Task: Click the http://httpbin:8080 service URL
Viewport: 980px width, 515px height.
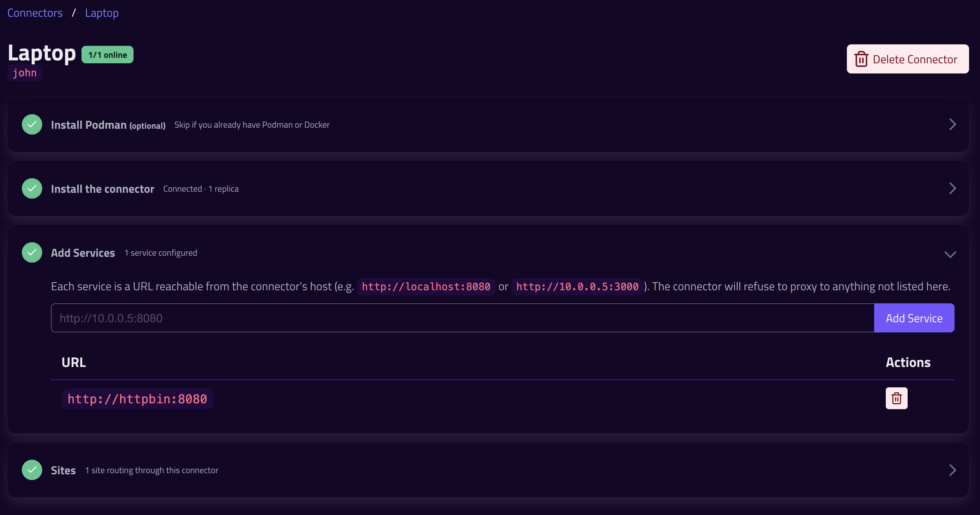Action: point(138,399)
